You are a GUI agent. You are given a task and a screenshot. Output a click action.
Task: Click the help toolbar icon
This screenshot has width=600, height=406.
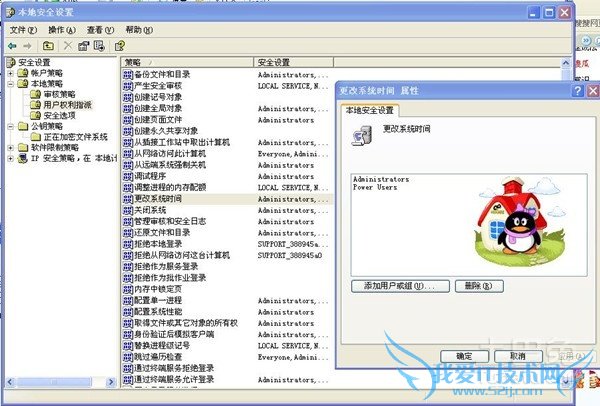coord(120,46)
